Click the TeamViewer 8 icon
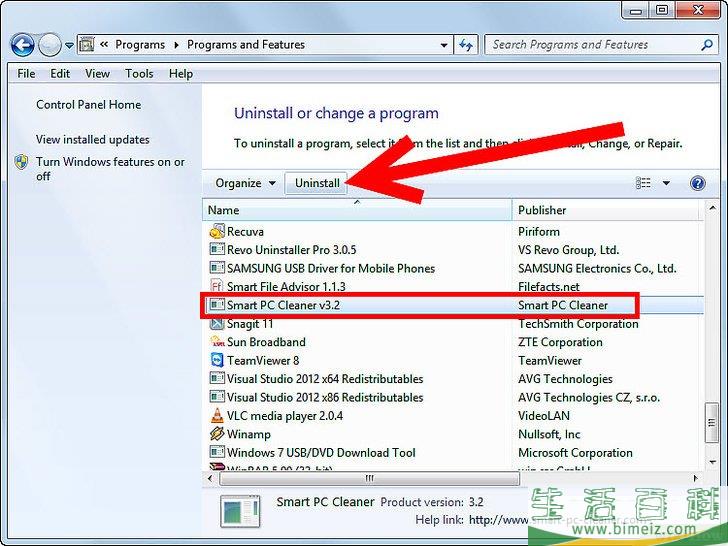 pos(217,360)
